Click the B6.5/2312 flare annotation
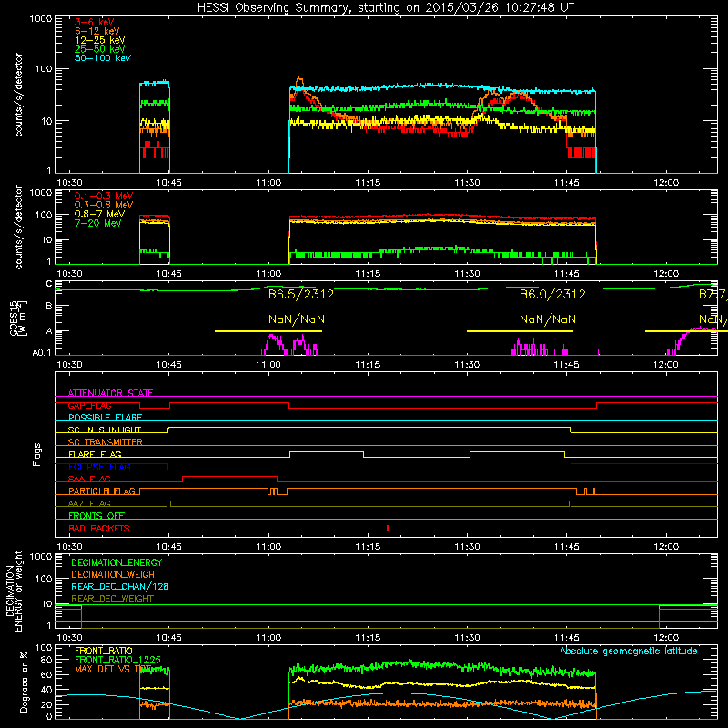Screen dimensions: 728x728 [x=301, y=294]
